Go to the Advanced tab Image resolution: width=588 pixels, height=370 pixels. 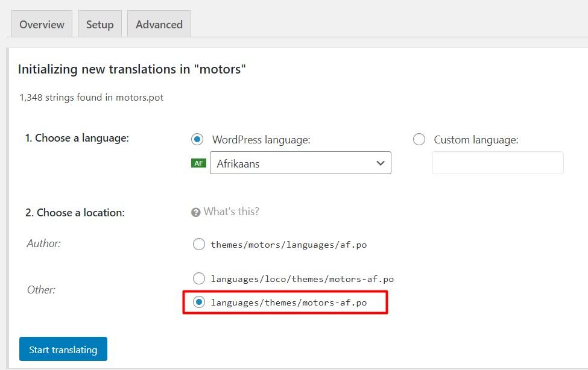click(159, 25)
